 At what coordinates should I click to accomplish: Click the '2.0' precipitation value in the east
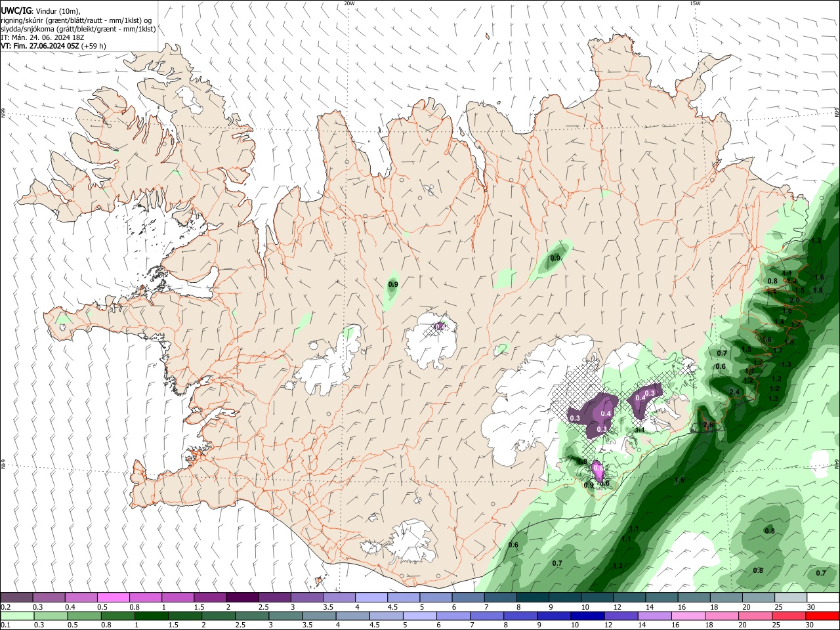click(x=795, y=300)
